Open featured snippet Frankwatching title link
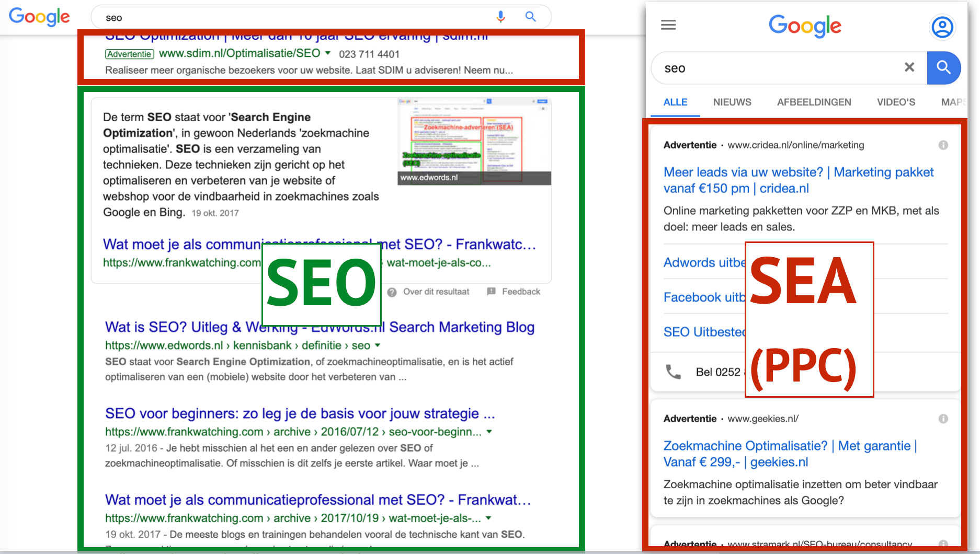 point(319,245)
